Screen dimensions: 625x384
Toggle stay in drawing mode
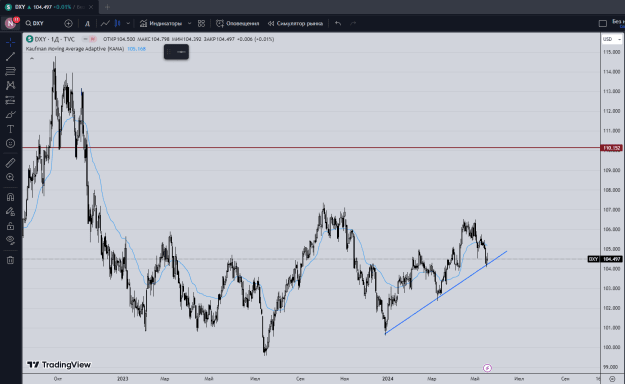pos(10,212)
